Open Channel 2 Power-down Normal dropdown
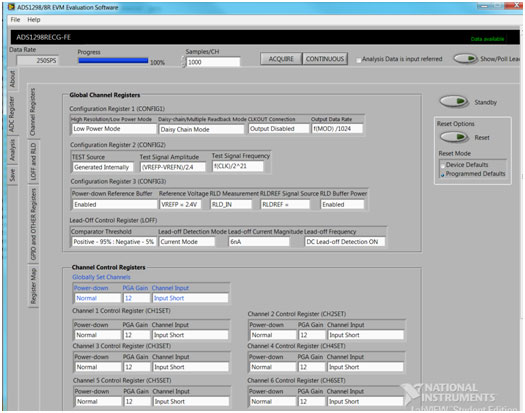Screen dimensions: 525x413 pyautogui.click(x=273, y=335)
